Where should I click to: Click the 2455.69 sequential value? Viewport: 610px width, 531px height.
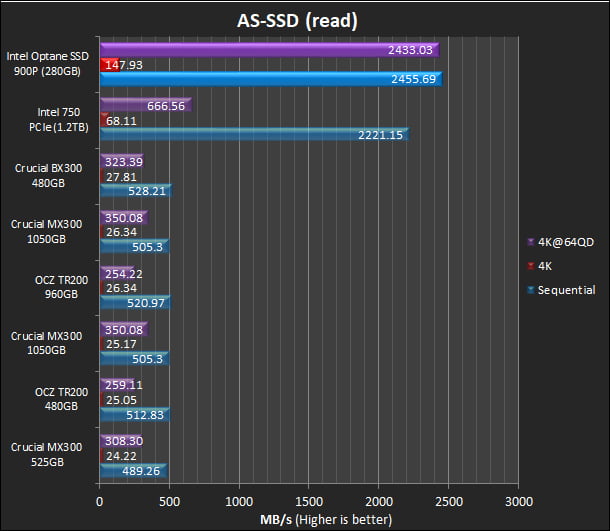click(414, 79)
